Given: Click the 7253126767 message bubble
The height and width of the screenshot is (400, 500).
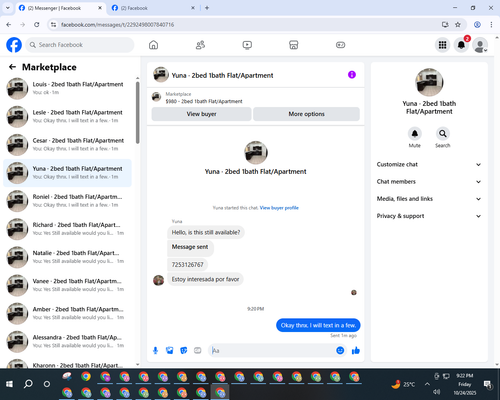Looking at the screenshot, I should coord(187,265).
